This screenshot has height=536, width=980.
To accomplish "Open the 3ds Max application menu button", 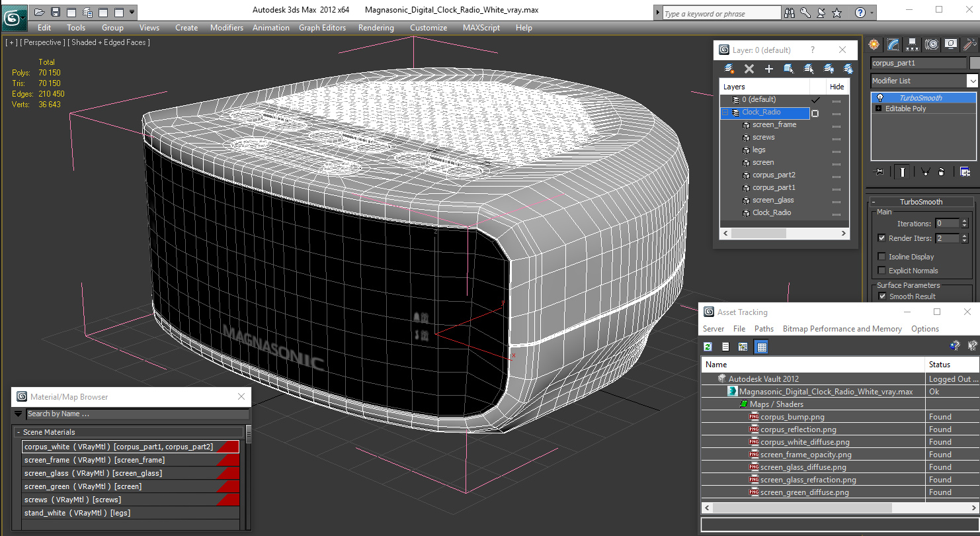I will click(x=14, y=17).
